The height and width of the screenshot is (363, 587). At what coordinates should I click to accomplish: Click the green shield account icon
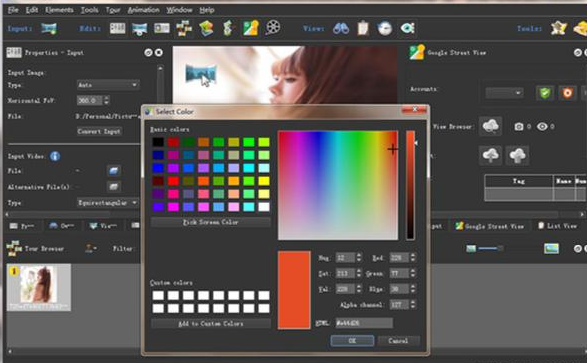tap(545, 92)
